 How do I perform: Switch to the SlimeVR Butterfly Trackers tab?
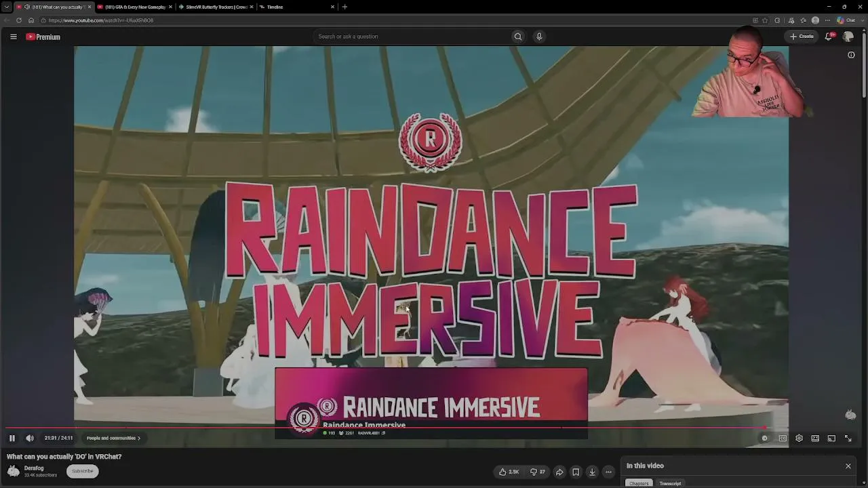click(216, 7)
